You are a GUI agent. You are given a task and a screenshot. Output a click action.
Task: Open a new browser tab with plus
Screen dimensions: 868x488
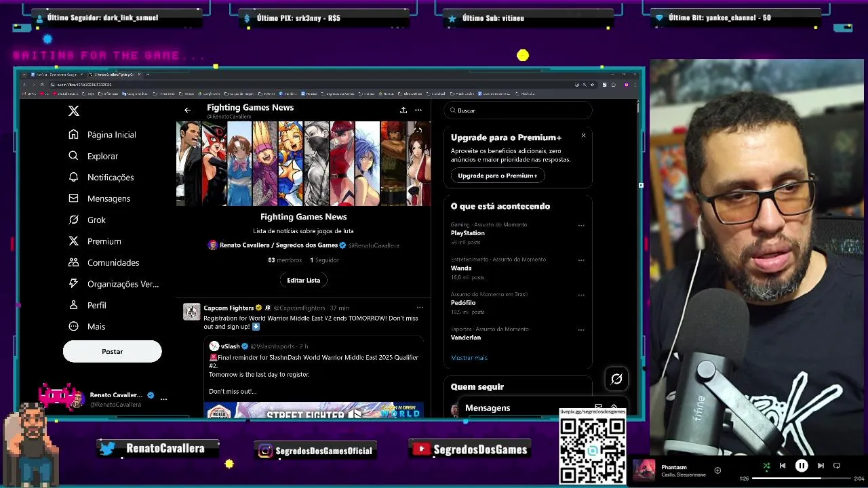pos(148,75)
